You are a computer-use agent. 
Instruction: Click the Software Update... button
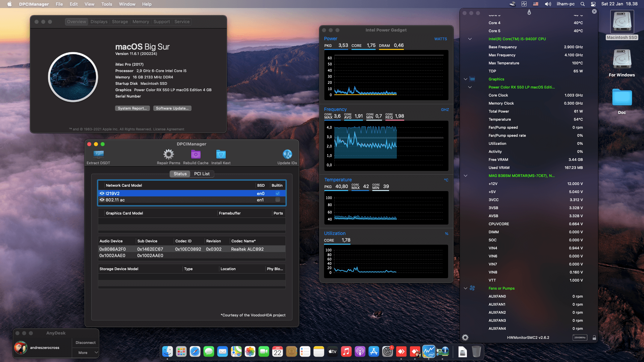tap(172, 108)
